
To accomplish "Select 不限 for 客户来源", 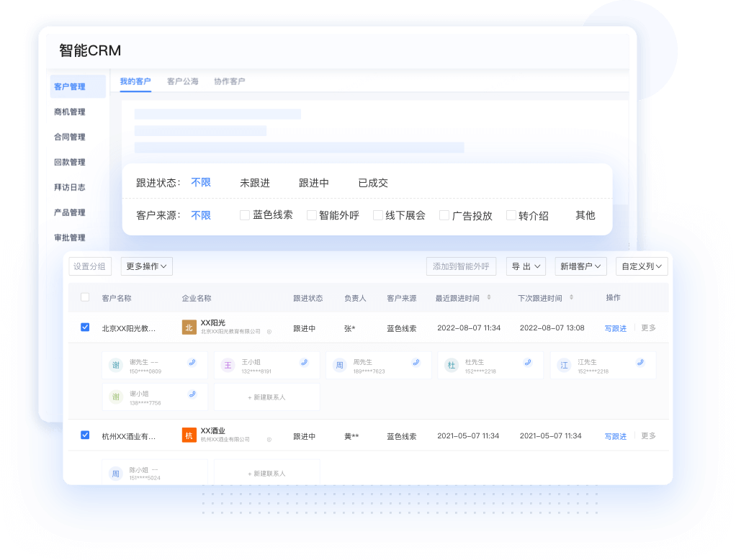I will 201,215.
